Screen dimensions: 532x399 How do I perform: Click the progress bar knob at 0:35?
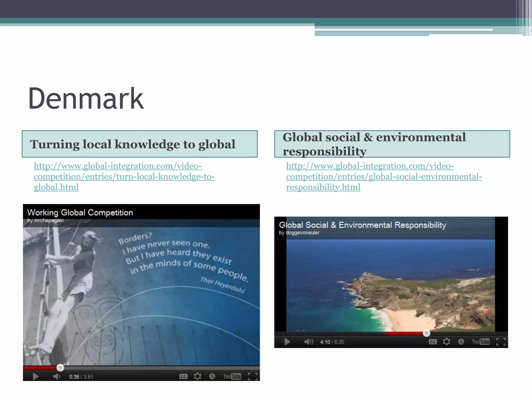[x=60, y=368]
